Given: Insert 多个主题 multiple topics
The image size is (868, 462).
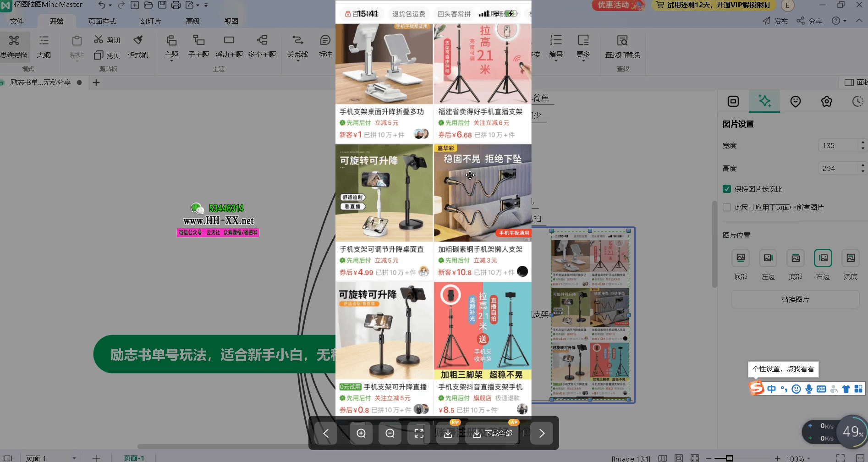Looking at the screenshot, I should [262, 47].
